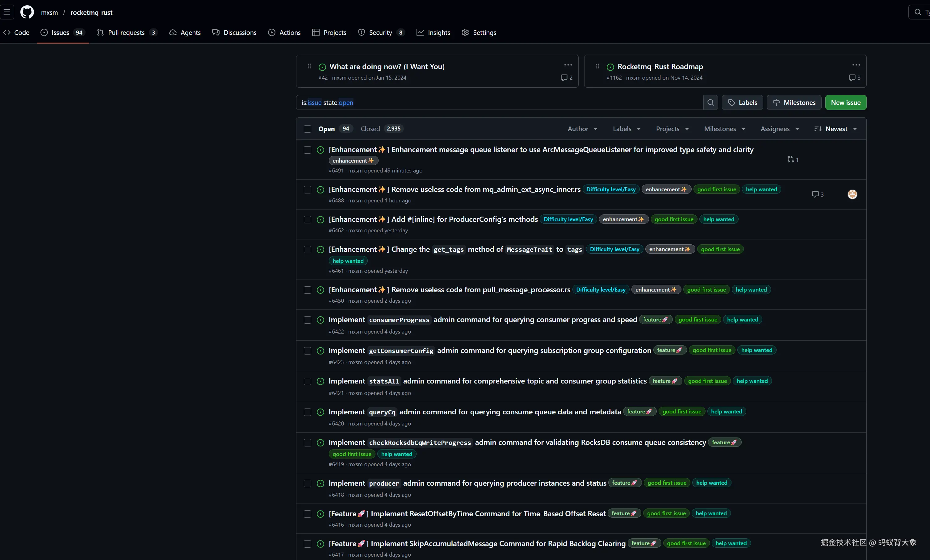This screenshot has height=560, width=930.
Task: Tick the checkbox for the consumerProgress issue
Action: [307, 320]
